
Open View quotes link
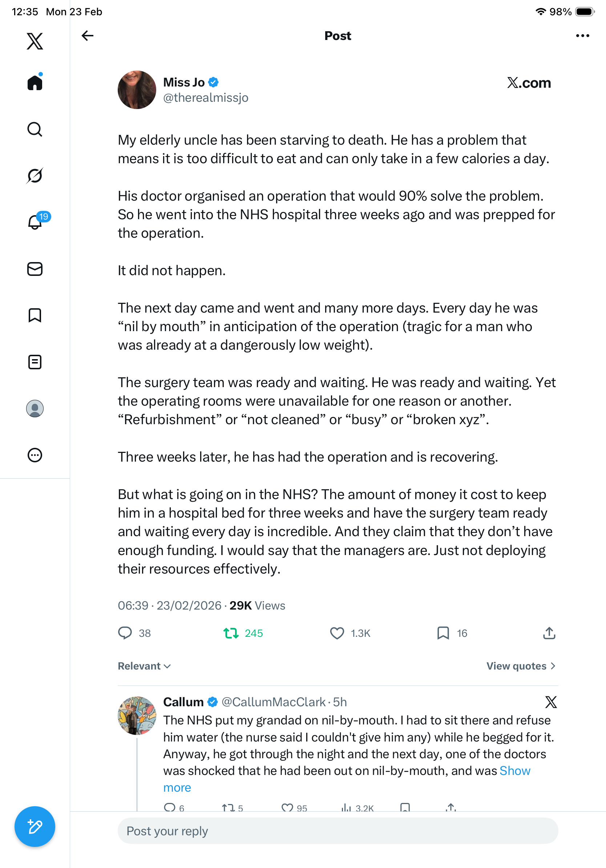pos(521,666)
